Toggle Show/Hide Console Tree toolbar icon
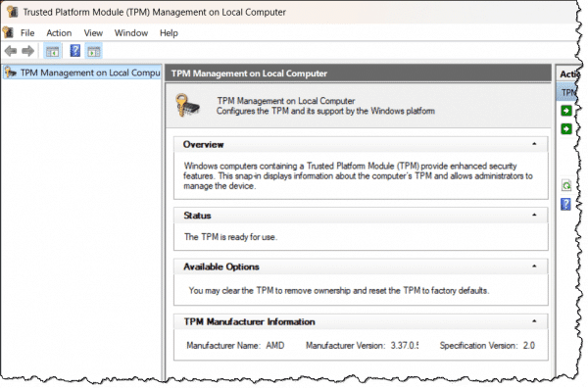Viewport: 588px width, 388px height. click(x=53, y=51)
